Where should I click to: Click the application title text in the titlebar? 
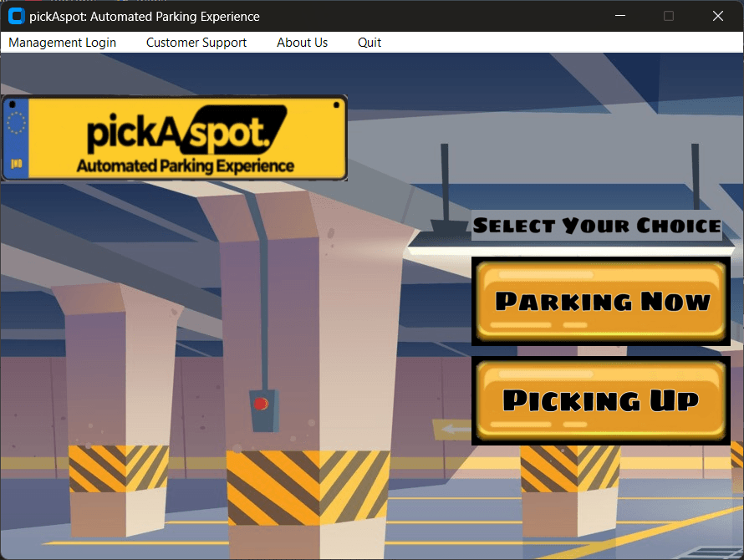point(144,15)
